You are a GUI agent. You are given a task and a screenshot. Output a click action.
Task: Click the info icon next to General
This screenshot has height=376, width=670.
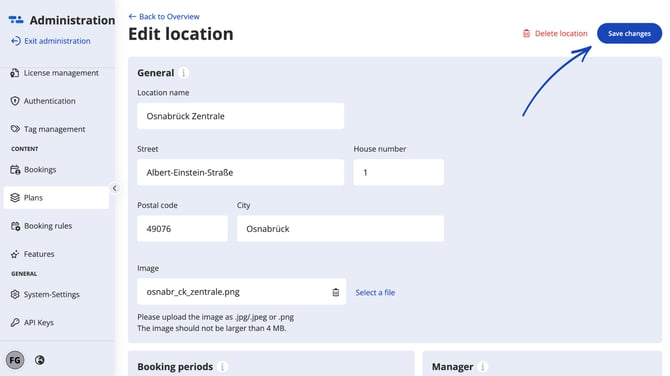[183, 73]
